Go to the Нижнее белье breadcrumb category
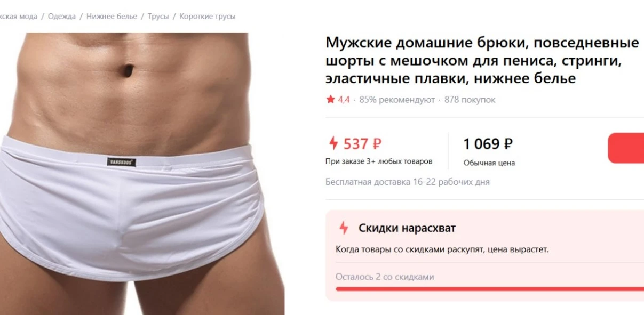Viewport: 644px width, 315px height. click(x=112, y=17)
